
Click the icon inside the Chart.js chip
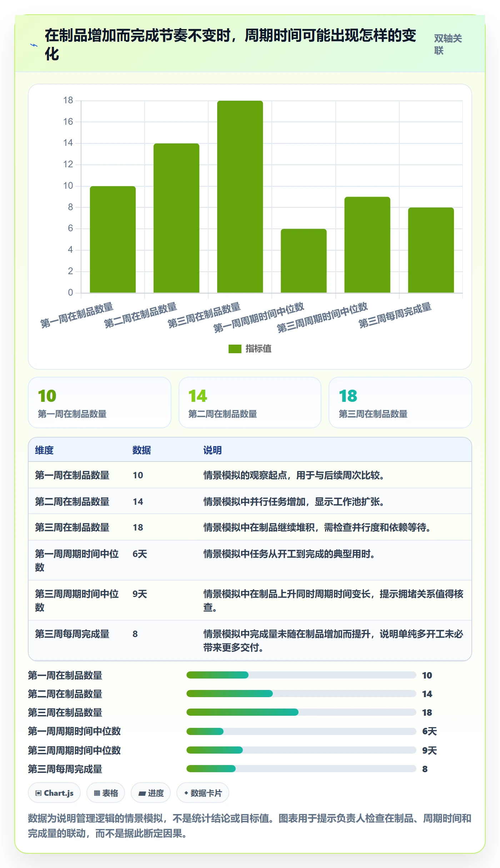tap(39, 793)
